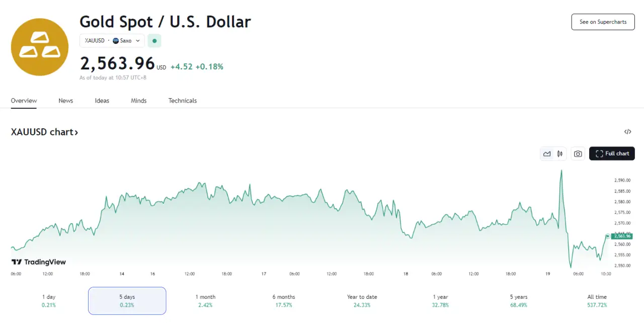Switch to the Technicals tab
644x323 pixels.
(182, 101)
